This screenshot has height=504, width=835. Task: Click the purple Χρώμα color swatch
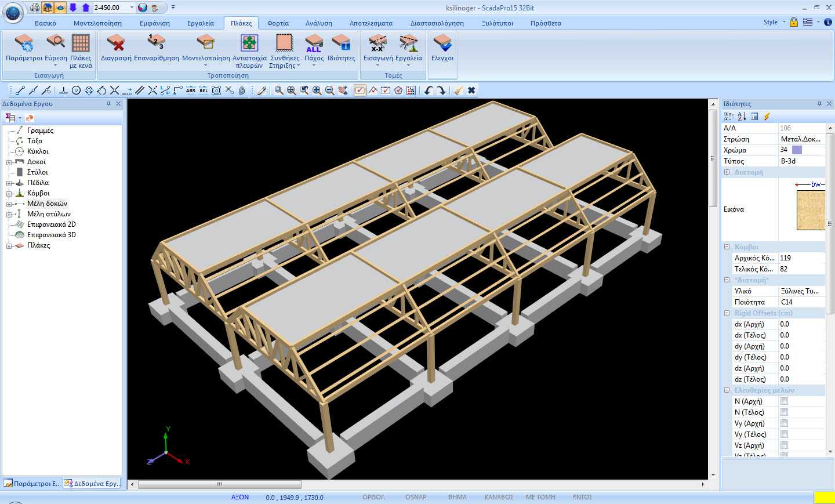click(x=797, y=150)
